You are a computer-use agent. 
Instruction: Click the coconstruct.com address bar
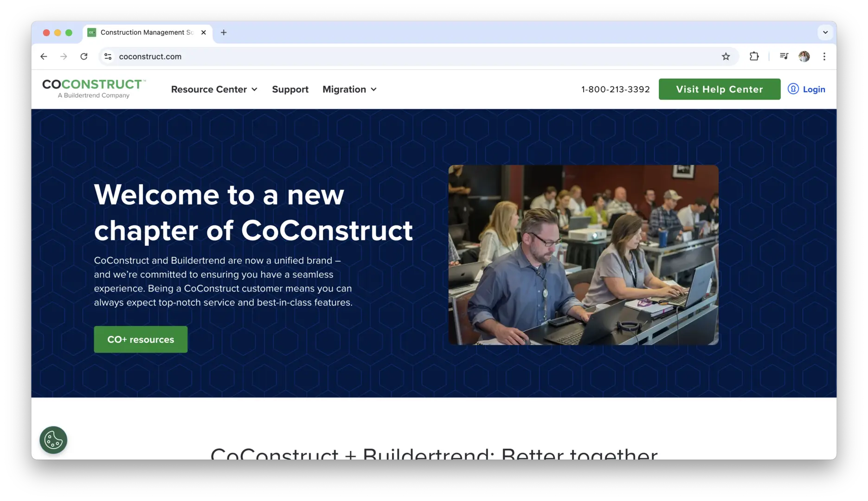pos(418,57)
